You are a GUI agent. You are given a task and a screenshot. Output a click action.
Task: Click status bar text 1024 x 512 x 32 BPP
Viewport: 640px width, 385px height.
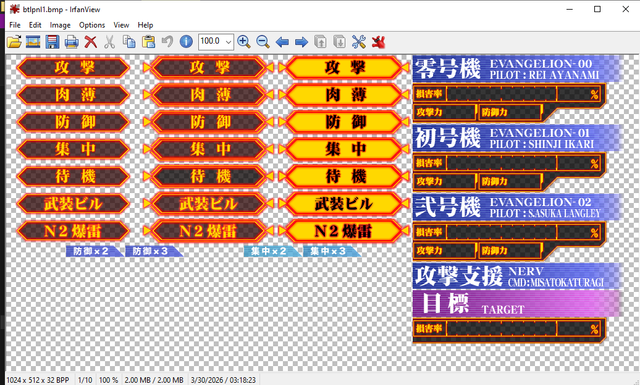coord(38,380)
